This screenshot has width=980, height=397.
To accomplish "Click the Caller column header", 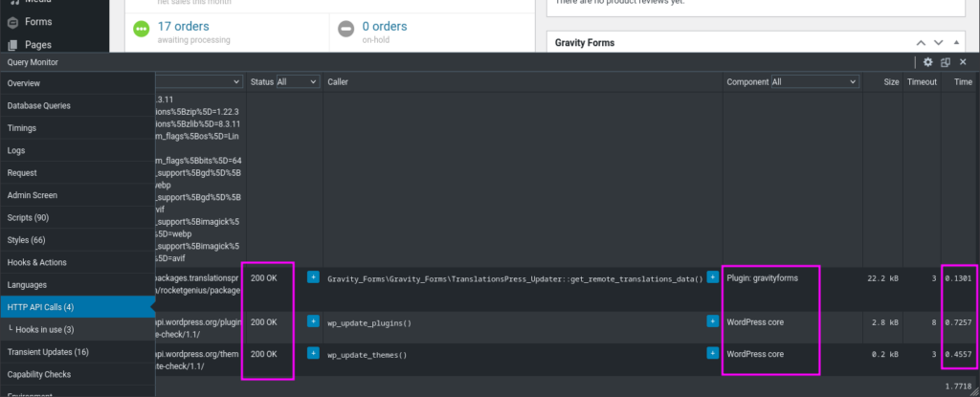I will pyautogui.click(x=338, y=82).
